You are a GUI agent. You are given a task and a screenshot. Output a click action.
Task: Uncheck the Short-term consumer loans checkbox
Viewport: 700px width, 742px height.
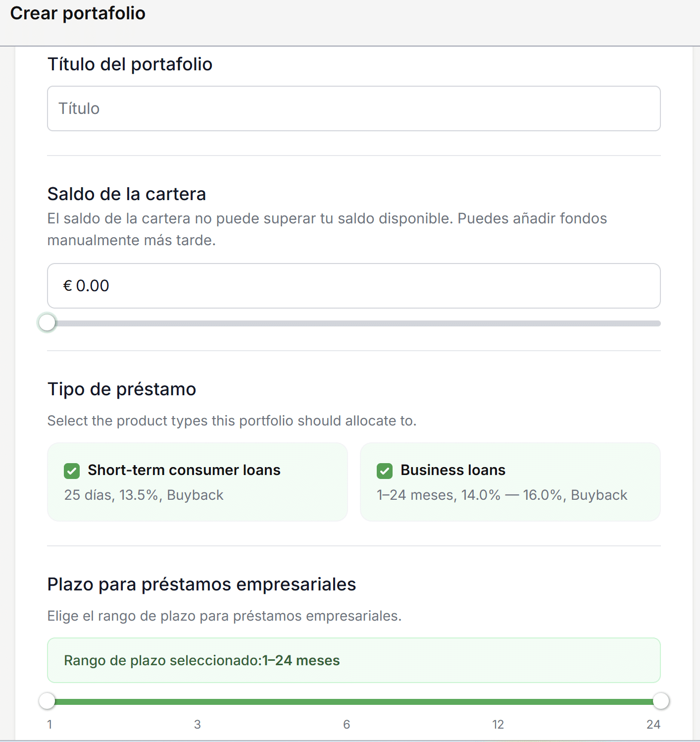pos(72,471)
